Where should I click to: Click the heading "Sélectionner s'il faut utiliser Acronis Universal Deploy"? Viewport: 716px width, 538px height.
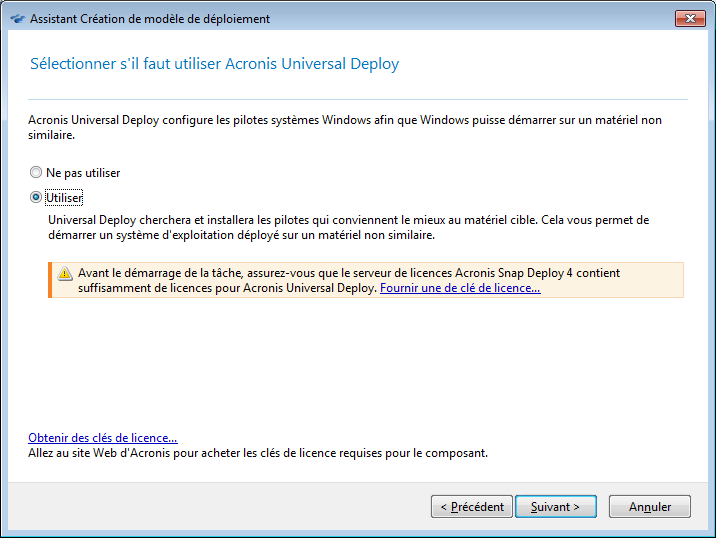pyautogui.click(x=215, y=64)
